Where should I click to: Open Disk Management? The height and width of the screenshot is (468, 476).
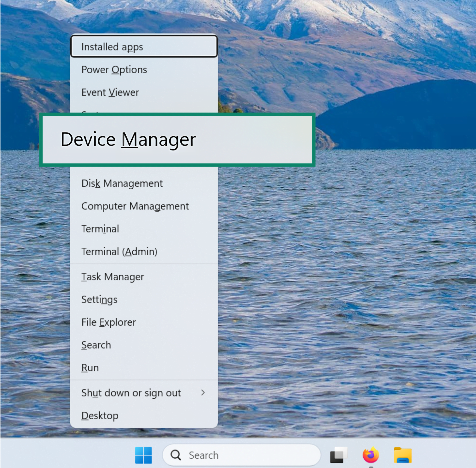click(x=122, y=183)
